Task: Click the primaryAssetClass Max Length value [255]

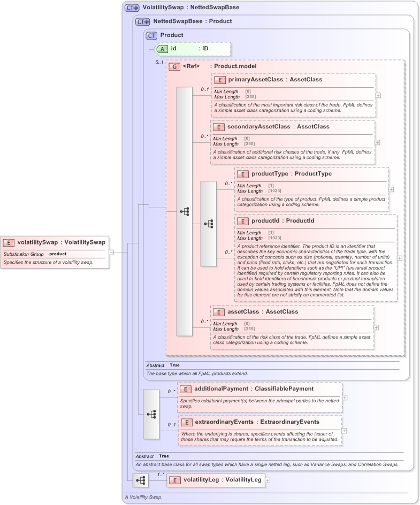Action: [x=250, y=97]
